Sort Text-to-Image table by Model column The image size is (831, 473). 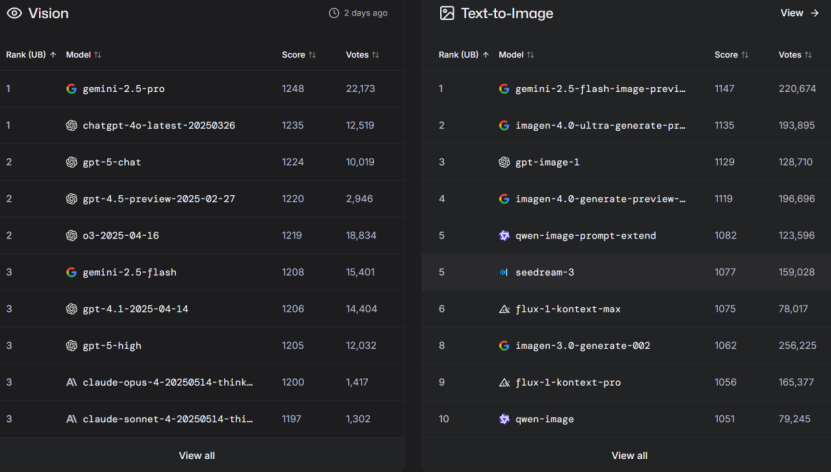point(516,54)
